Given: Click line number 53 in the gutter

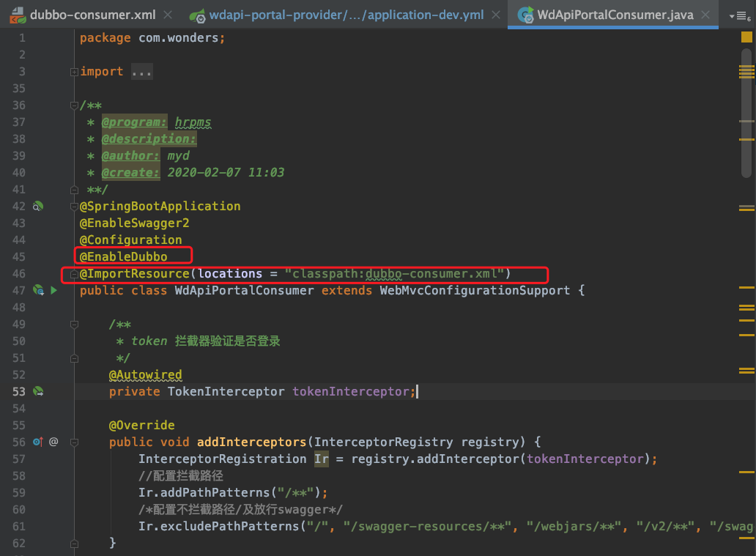Looking at the screenshot, I should (x=19, y=392).
